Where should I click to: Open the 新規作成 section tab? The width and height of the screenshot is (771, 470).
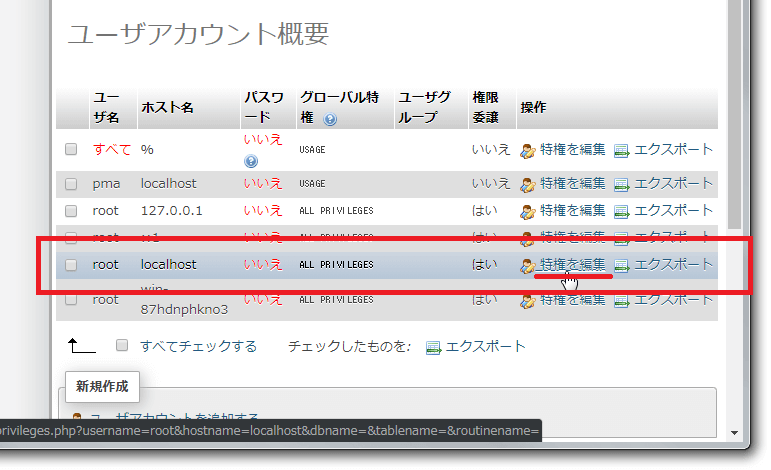coord(103,385)
